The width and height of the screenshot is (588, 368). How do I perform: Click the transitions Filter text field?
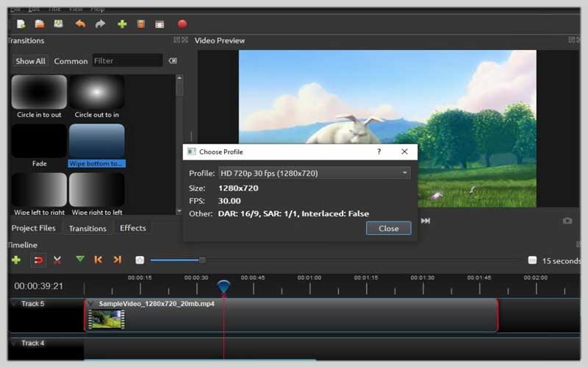[127, 60]
